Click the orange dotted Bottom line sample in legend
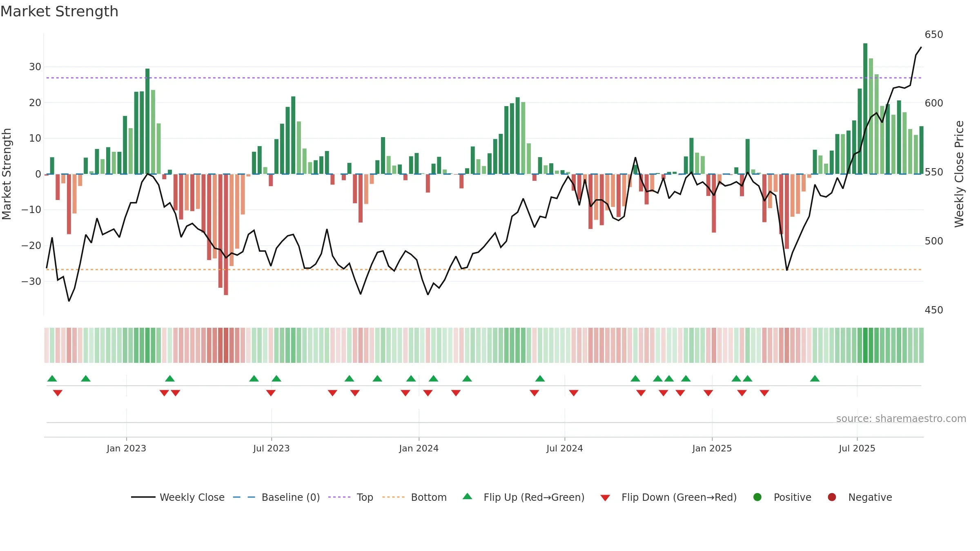 [394, 497]
